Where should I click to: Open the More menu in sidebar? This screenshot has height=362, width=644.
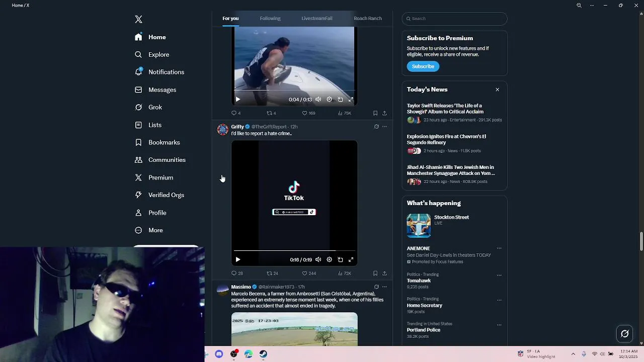tap(149, 230)
